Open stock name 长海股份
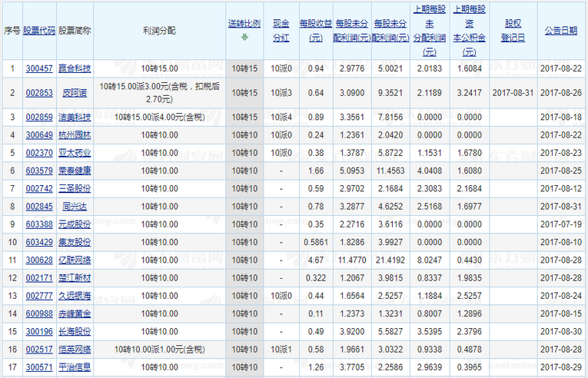588x378 pixels. pos(75,331)
